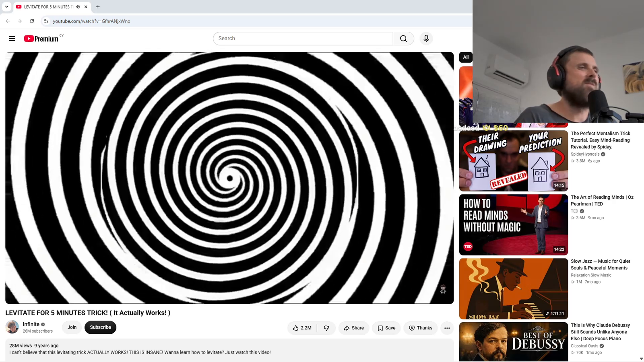This screenshot has height=362, width=644.
Task: Share the video
Action: point(354,328)
